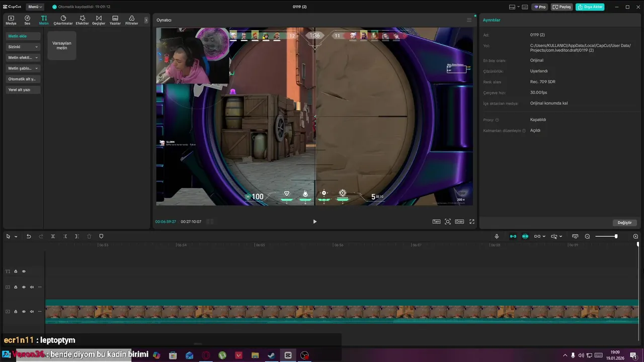Expand the Metin şablonları section
644x362 pixels.
click(23, 68)
